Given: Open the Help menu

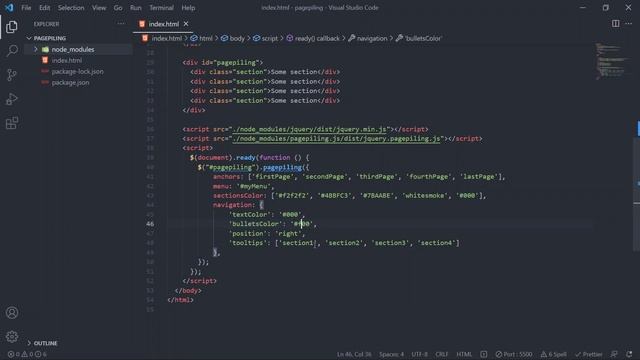Looking at the screenshot, I should click(x=188, y=8).
